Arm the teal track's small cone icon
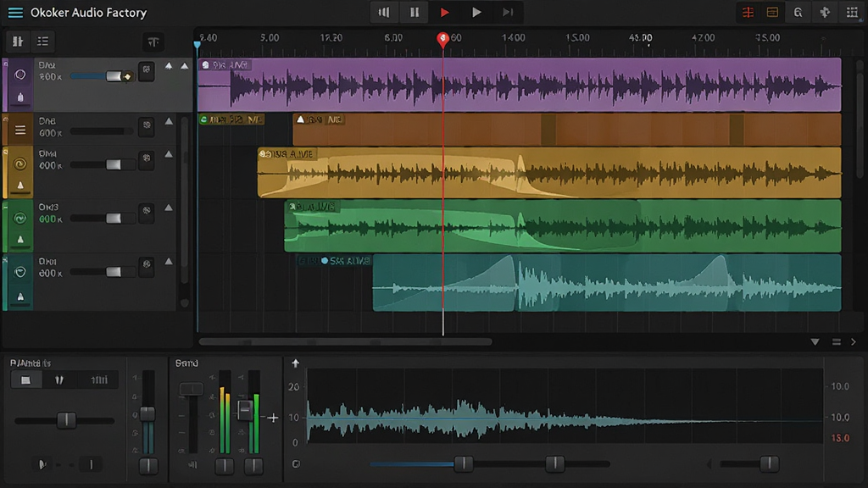The height and width of the screenshot is (488, 868). pyautogui.click(x=20, y=297)
